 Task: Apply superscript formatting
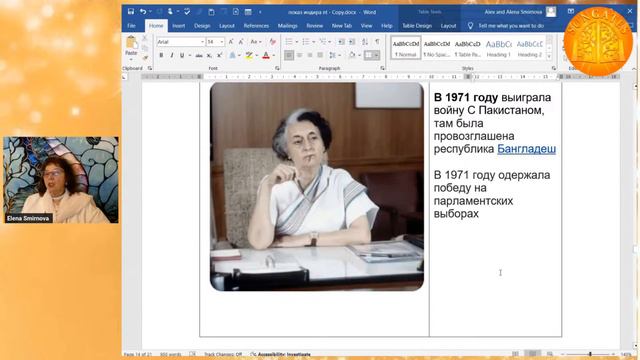[x=219, y=55]
